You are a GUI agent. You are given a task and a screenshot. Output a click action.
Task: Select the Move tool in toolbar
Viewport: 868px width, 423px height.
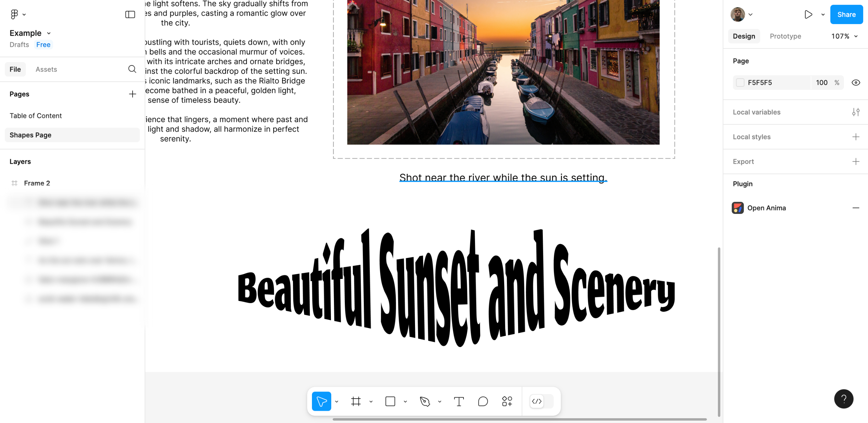pyautogui.click(x=321, y=401)
